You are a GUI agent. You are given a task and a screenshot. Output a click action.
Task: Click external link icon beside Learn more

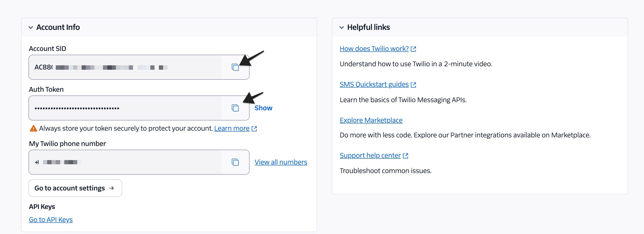point(254,129)
